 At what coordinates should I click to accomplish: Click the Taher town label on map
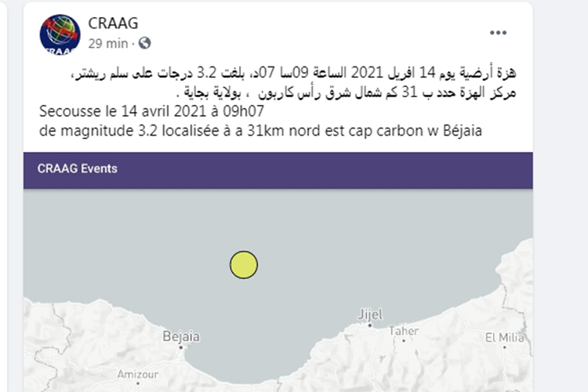click(x=404, y=331)
